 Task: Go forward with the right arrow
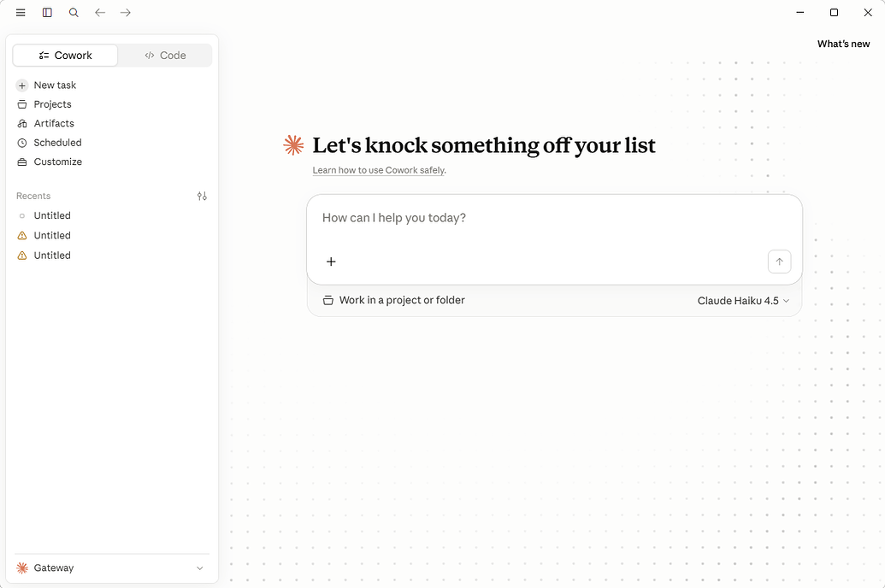[x=126, y=13]
